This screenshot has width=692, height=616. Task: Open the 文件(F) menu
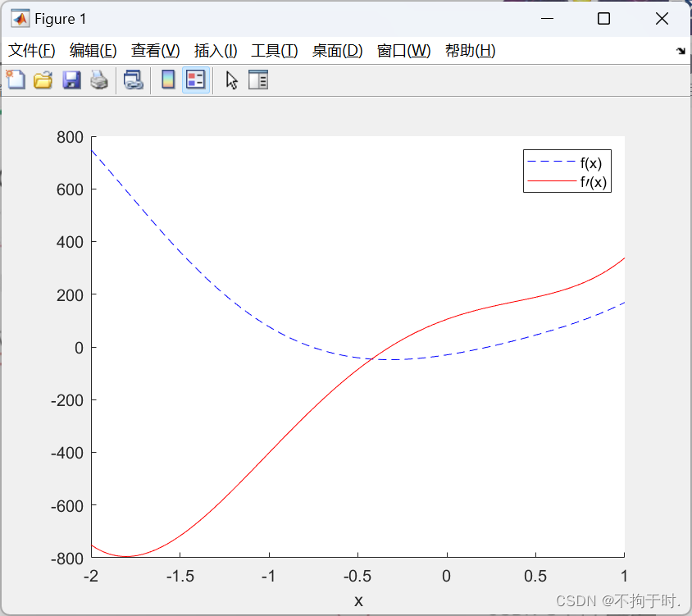pyautogui.click(x=32, y=50)
